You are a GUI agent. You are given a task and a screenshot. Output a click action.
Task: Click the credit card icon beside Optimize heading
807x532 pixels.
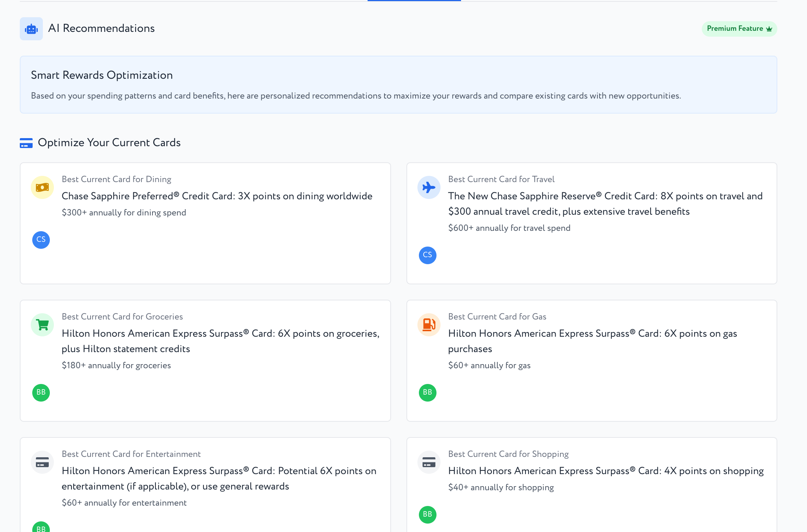(26, 143)
